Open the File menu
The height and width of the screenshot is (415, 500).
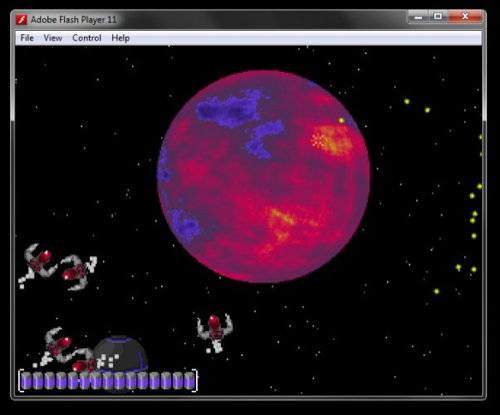[27, 38]
